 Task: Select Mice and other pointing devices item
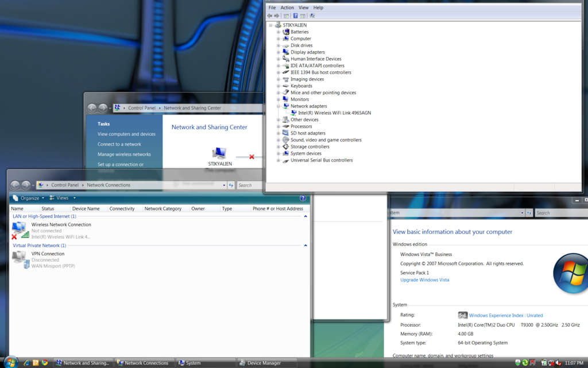pos(323,93)
